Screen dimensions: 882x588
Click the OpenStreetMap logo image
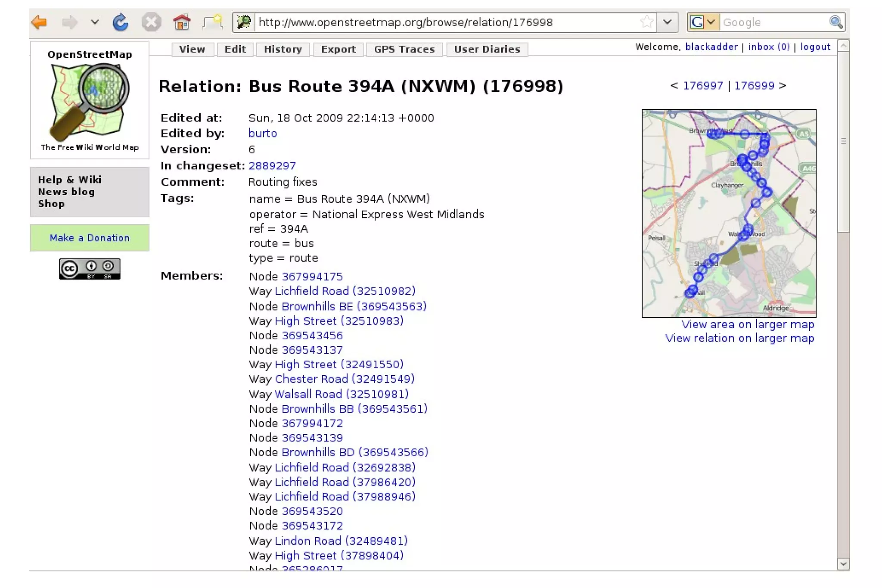(x=90, y=101)
